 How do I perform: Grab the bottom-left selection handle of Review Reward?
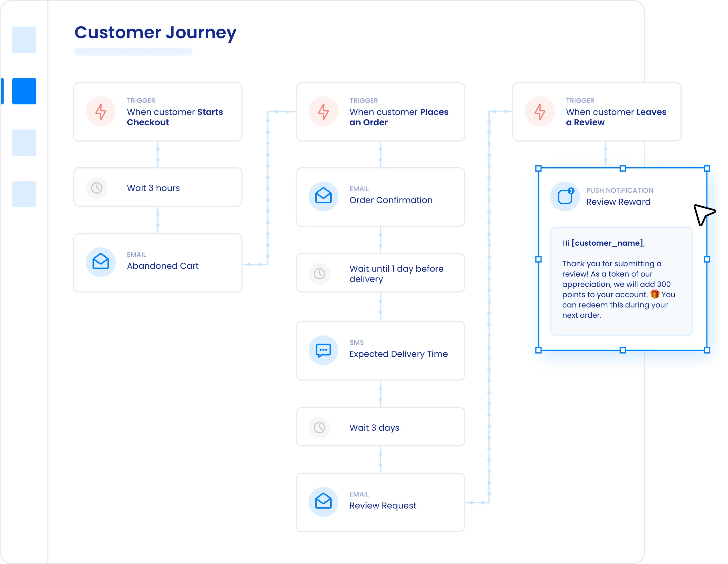pos(538,350)
